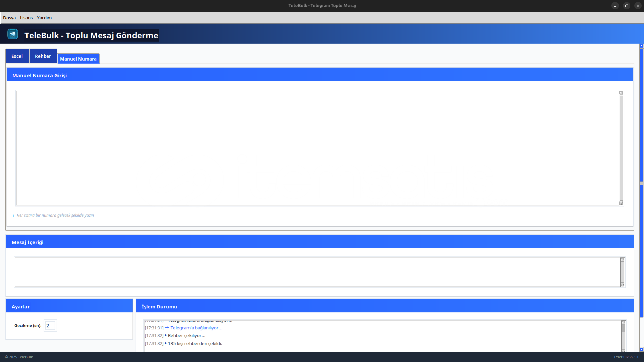This screenshot has width=644, height=362.
Task: Click the Manuel Numara Girişi header
Action: [320, 75]
